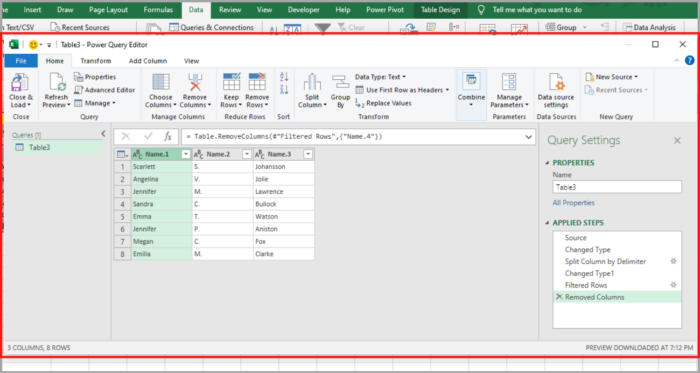The height and width of the screenshot is (373, 700).
Task: Click the Combine icon
Action: [x=471, y=83]
